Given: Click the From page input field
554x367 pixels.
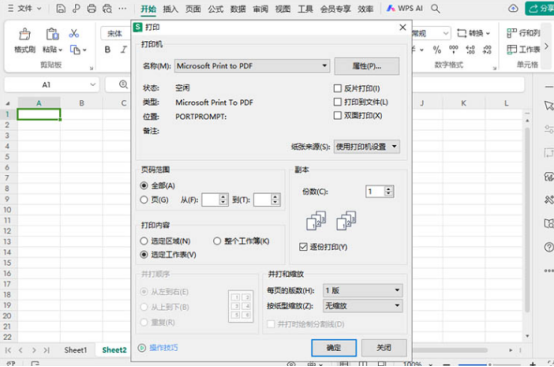Looking at the screenshot, I should (x=211, y=200).
